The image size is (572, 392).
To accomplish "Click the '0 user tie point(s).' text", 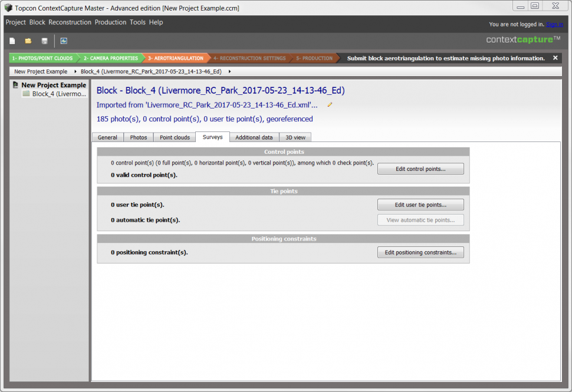I will (137, 205).
